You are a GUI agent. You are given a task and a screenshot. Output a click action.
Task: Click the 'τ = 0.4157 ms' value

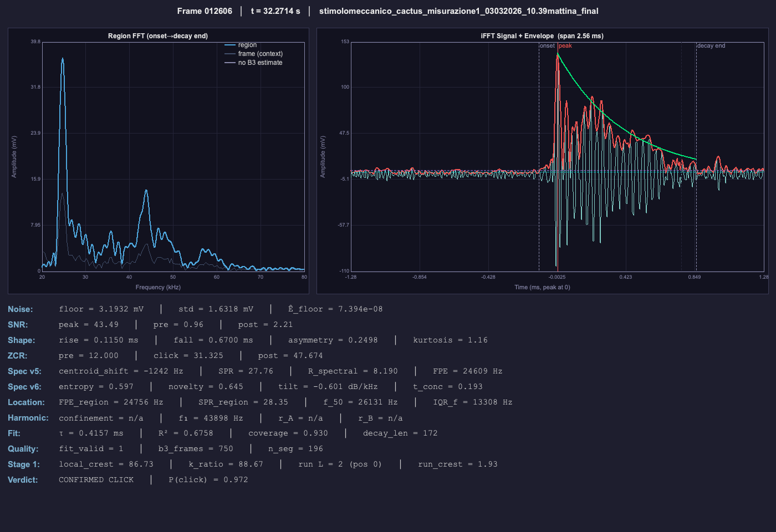[x=91, y=433]
